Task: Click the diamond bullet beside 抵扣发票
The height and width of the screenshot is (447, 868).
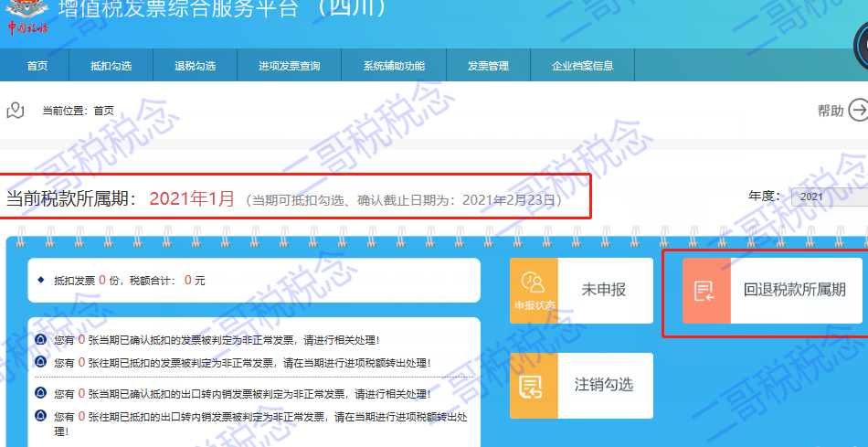Action: (x=40, y=280)
